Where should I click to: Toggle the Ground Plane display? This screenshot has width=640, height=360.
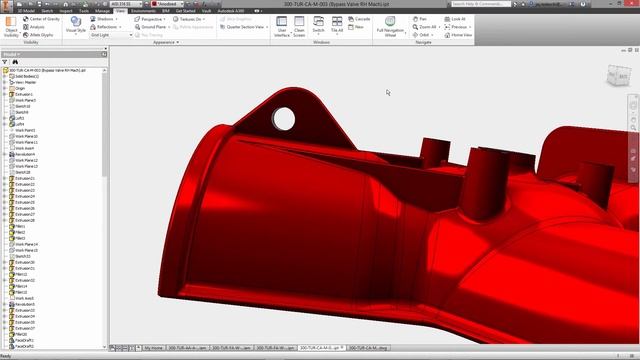150,27
